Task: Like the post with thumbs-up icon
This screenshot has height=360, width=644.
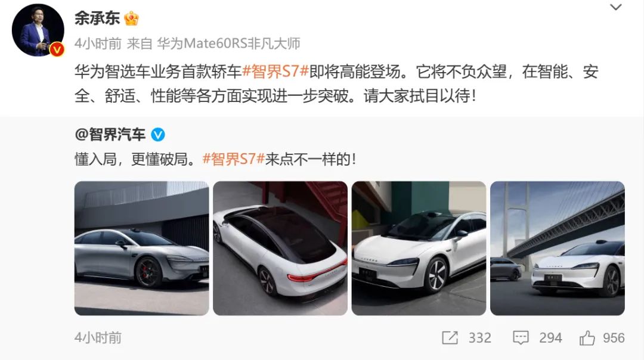Action: click(x=587, y=338)
